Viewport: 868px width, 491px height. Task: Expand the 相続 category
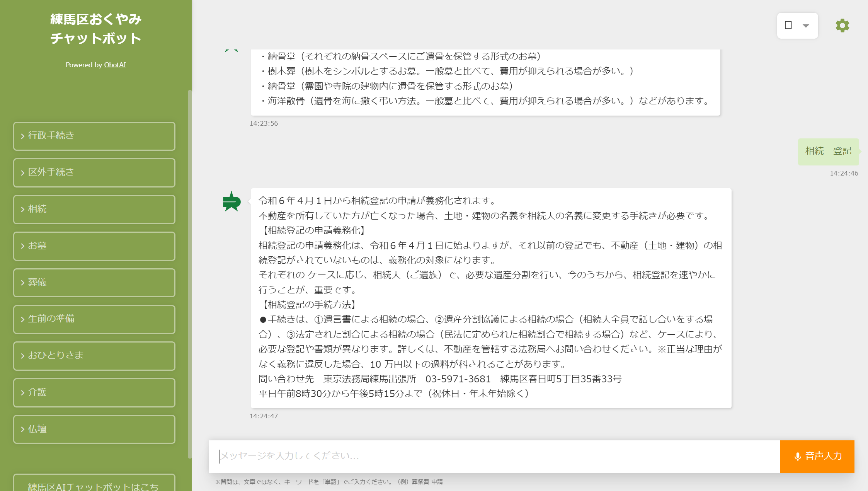(x=94, y=209)
